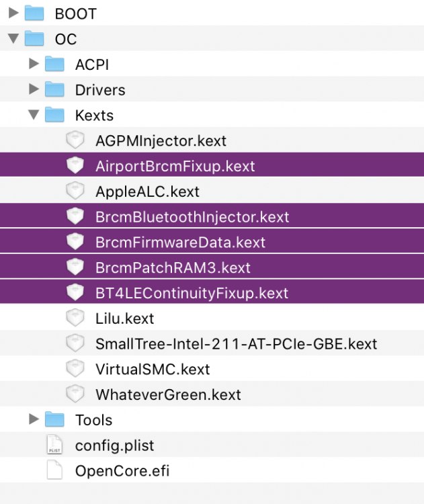Expand the Tools folder triangle

pos(34,419)
